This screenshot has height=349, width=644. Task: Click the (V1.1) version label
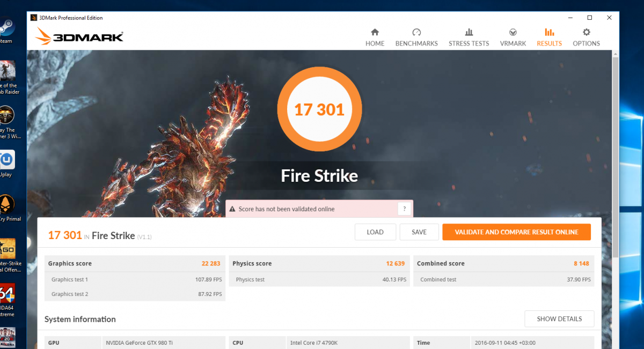[144, 236]
